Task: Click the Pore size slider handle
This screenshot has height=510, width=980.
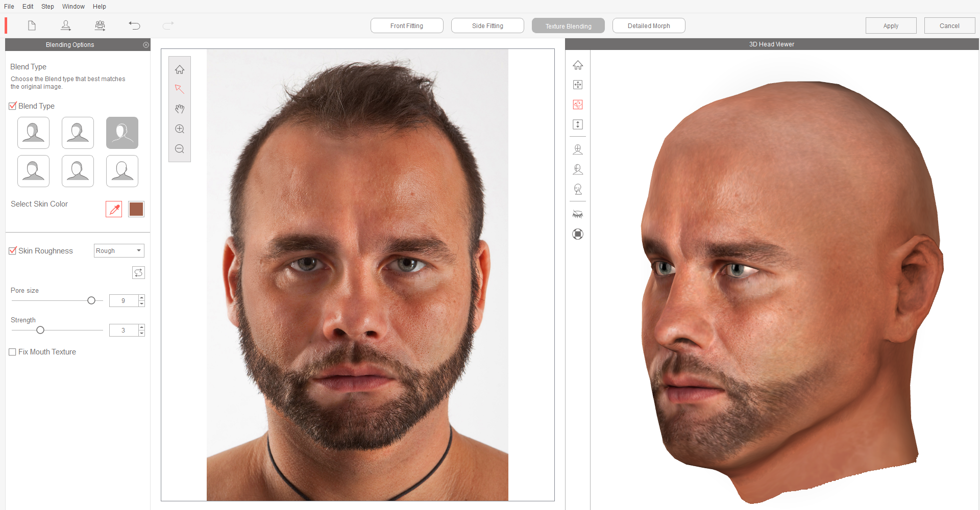Action: pos(91,300)
